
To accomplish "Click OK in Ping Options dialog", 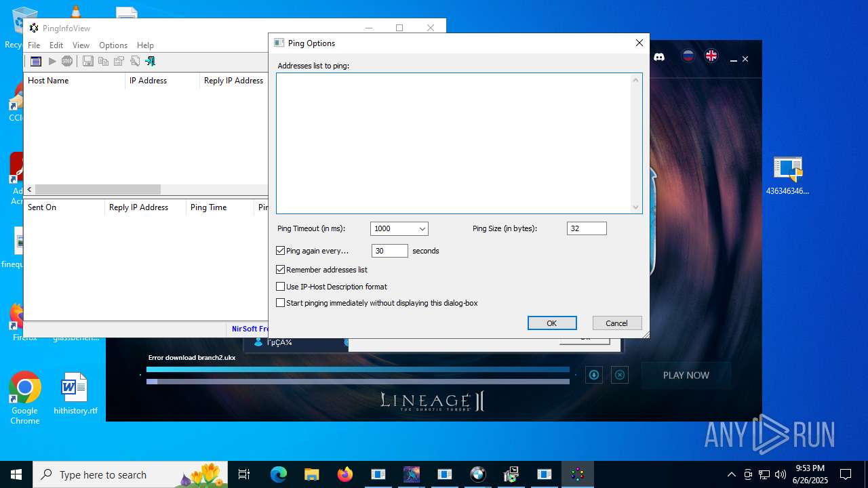I will (x=552, y=323).
